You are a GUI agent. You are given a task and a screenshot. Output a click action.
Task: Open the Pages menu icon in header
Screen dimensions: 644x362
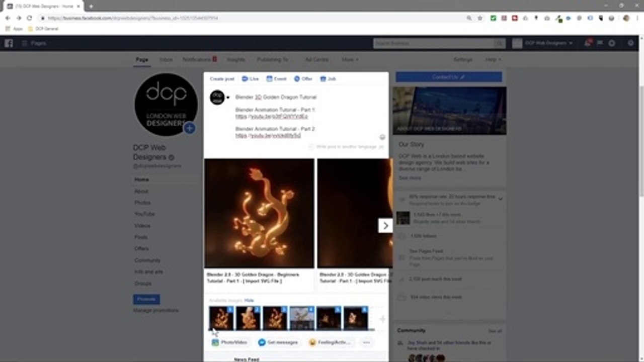tap(24, 43)
